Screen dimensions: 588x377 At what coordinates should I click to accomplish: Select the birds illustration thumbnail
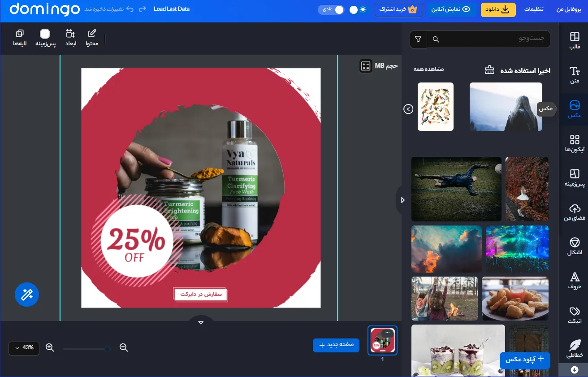pyautogui.click(x=436, y=107)
